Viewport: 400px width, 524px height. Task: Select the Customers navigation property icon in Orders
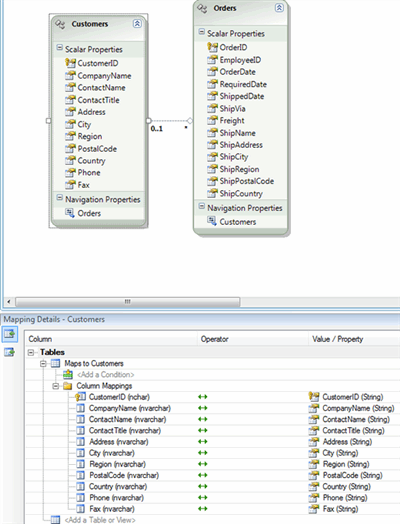(212, 221)
